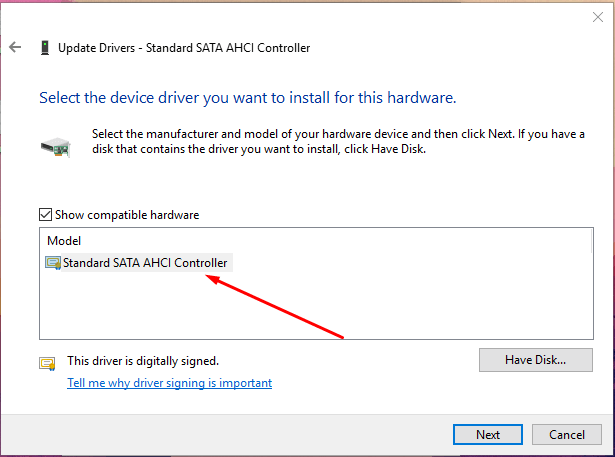Click the scrollbar track at list's right edge
The height and width of the screenshot is (457, 615).
pos(591,283)
